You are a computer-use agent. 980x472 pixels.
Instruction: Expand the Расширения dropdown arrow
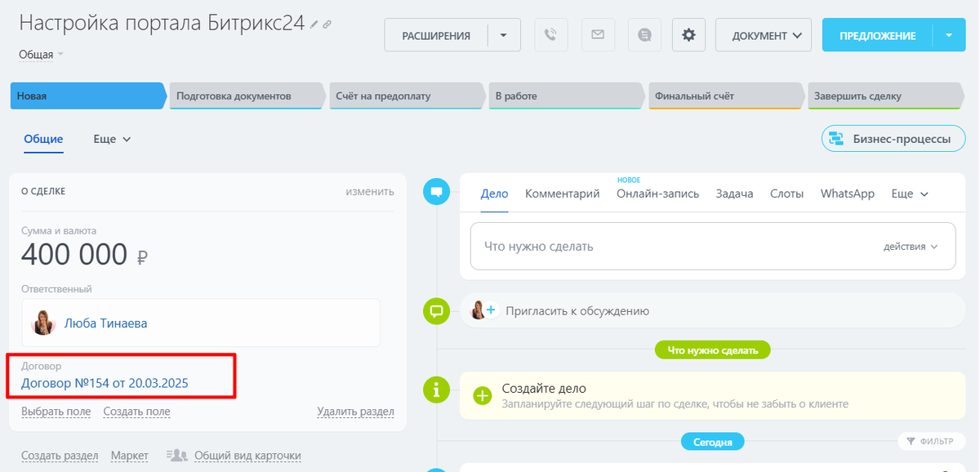pyautogui.click(x=504, y=35)
